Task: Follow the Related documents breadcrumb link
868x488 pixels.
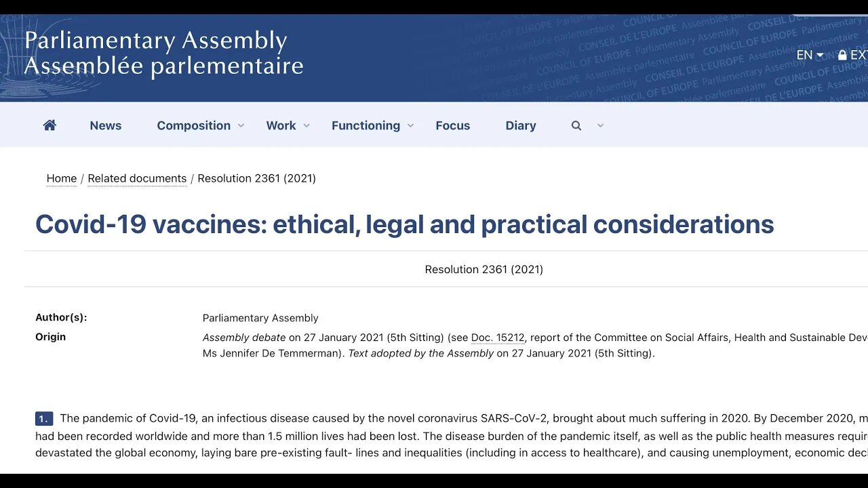Action: (x=137, y=178)
